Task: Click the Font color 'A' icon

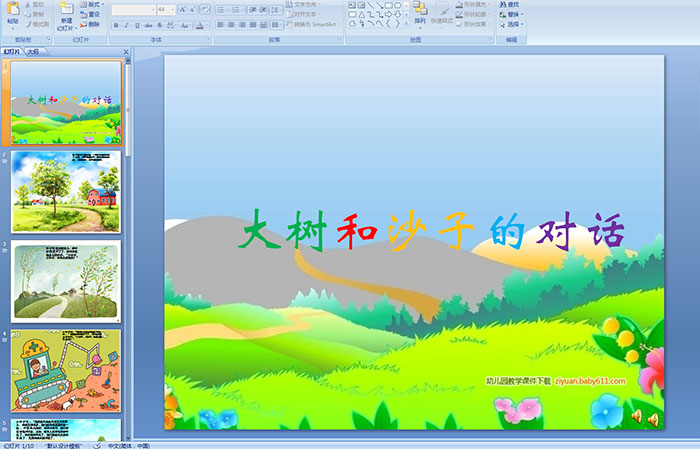Action: (199, 25)
